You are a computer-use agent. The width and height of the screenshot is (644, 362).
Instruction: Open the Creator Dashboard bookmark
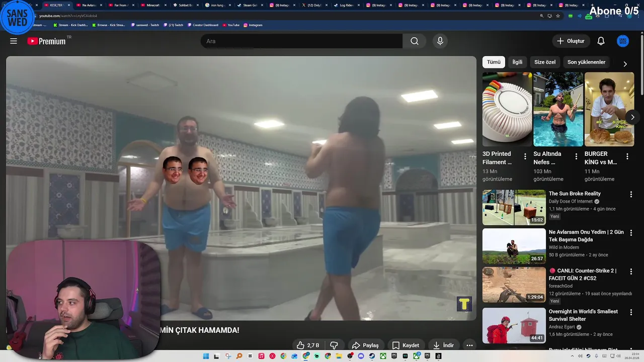[203, 25]
